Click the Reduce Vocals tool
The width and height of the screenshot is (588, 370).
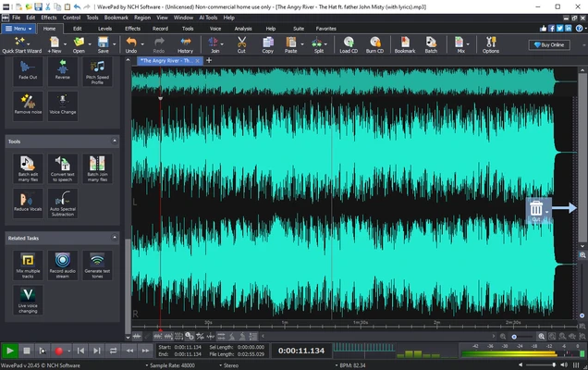(28, 203)
